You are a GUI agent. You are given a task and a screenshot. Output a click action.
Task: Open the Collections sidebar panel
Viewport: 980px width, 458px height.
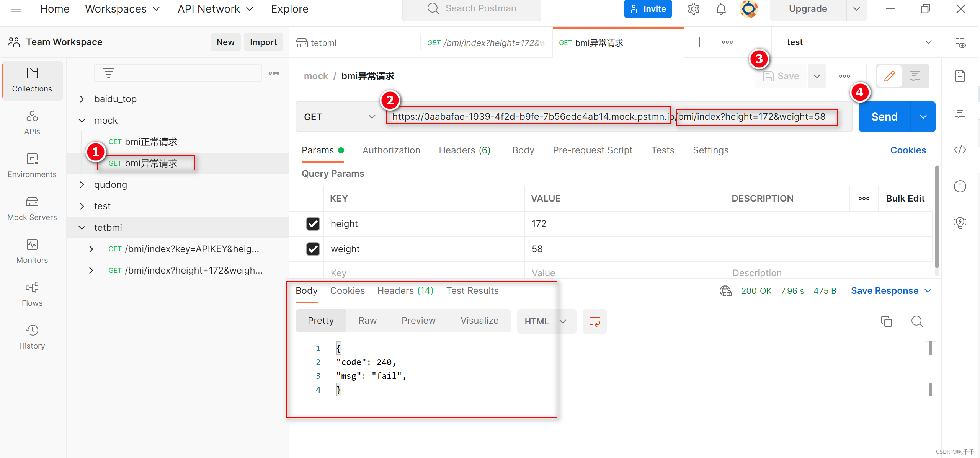(32, 80)
